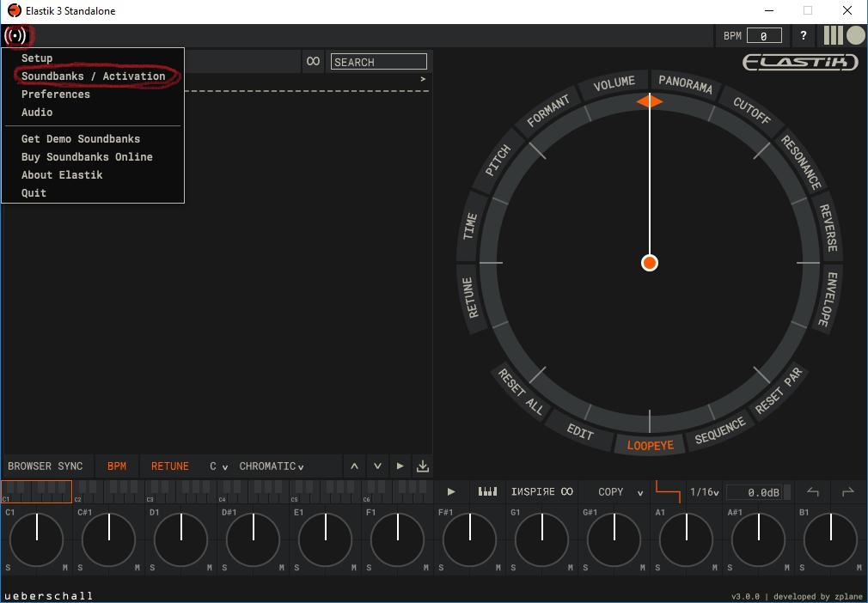Mute the C1 key
This screenshot has width=868, height=603.
tap(65, 568)
